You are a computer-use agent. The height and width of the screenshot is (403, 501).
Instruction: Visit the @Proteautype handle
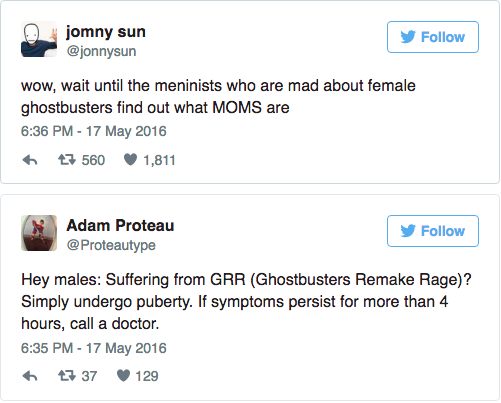[x=111, y=245]
